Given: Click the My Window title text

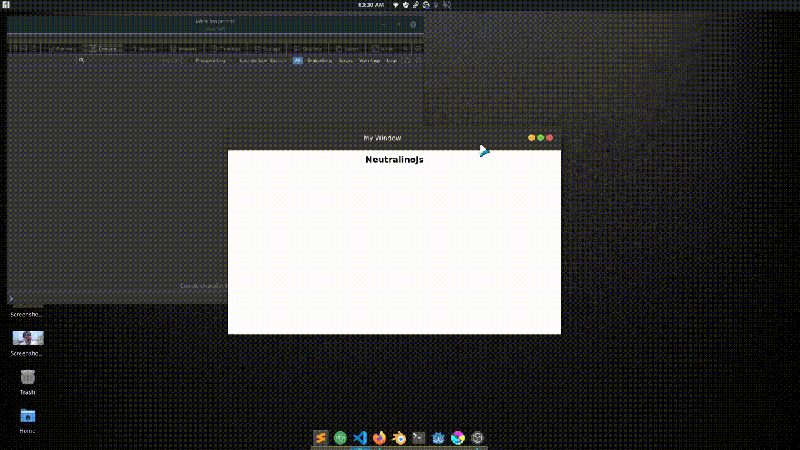Looking at the screenshot, I should tap(382, 138).
